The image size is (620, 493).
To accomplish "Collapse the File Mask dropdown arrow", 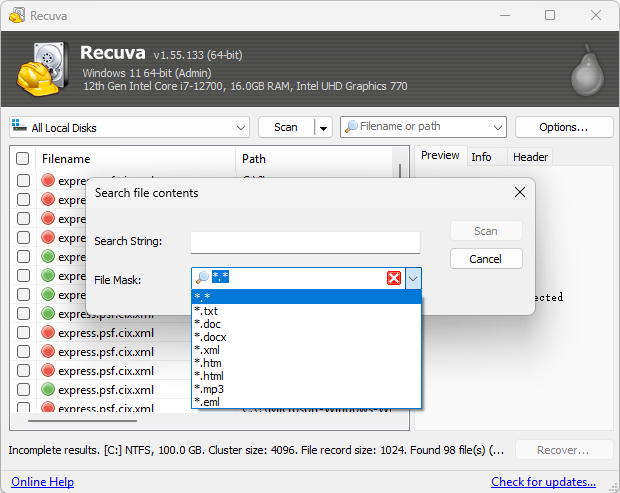I will coord(413,279).
